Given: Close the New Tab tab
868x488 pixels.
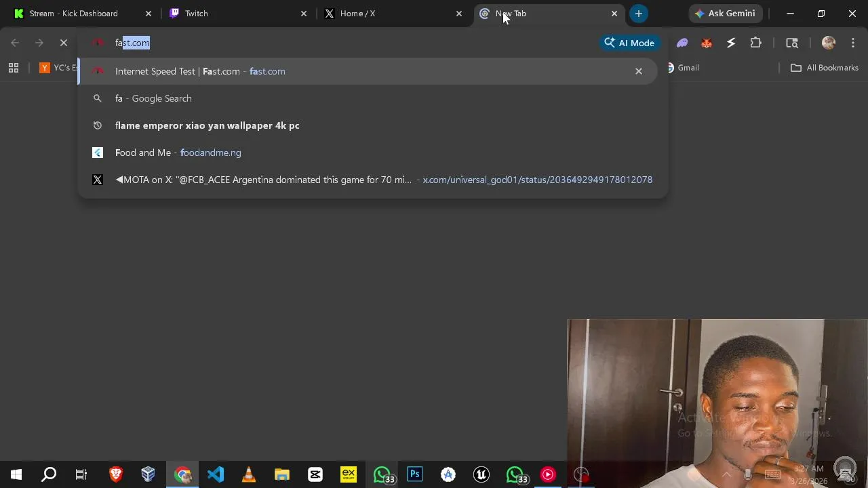Looking at the screenshot, I should point(614,14).
